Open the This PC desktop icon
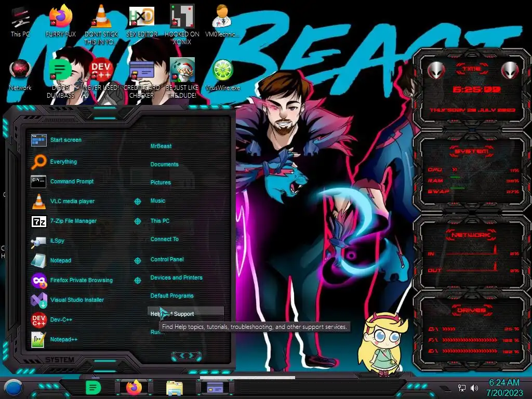This screenshot has width=532, height=399. point(20,20)
